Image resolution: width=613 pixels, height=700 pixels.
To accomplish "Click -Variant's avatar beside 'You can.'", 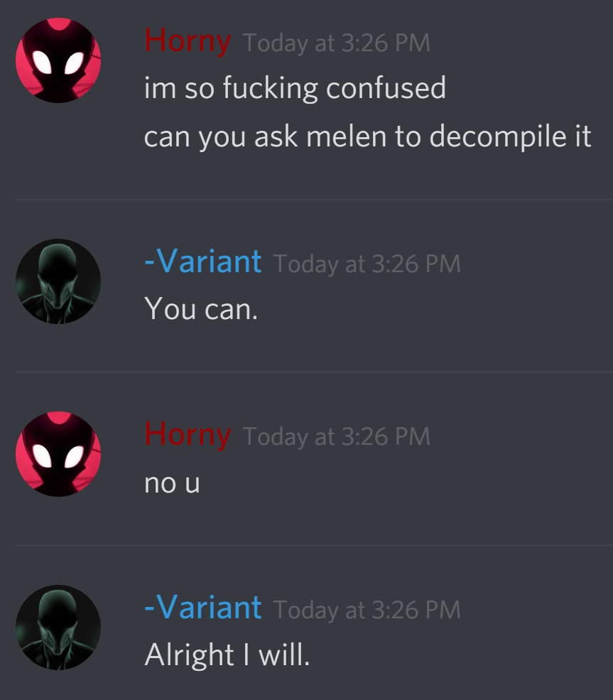I will 58,281.
